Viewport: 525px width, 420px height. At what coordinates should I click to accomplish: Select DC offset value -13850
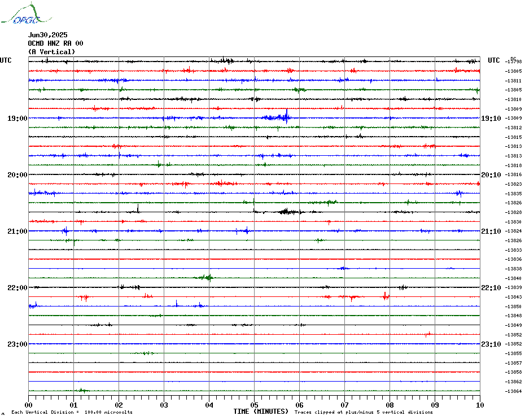pos(514,307)
